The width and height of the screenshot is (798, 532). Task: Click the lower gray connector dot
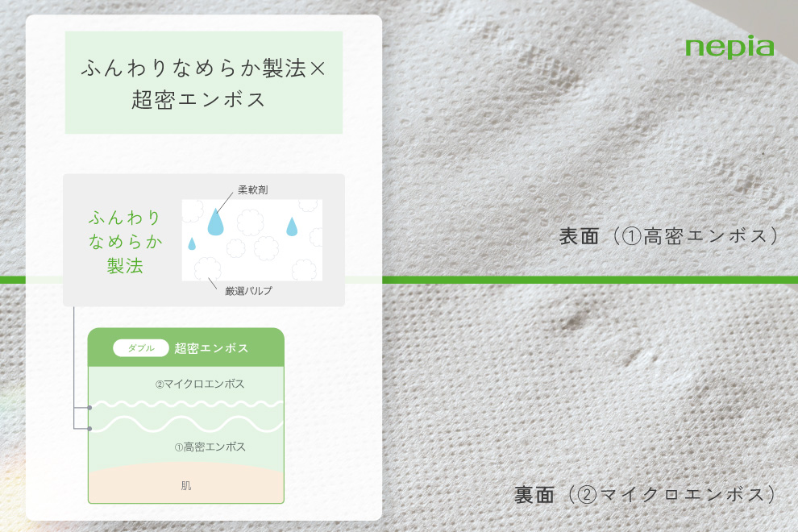coord(89,429)
